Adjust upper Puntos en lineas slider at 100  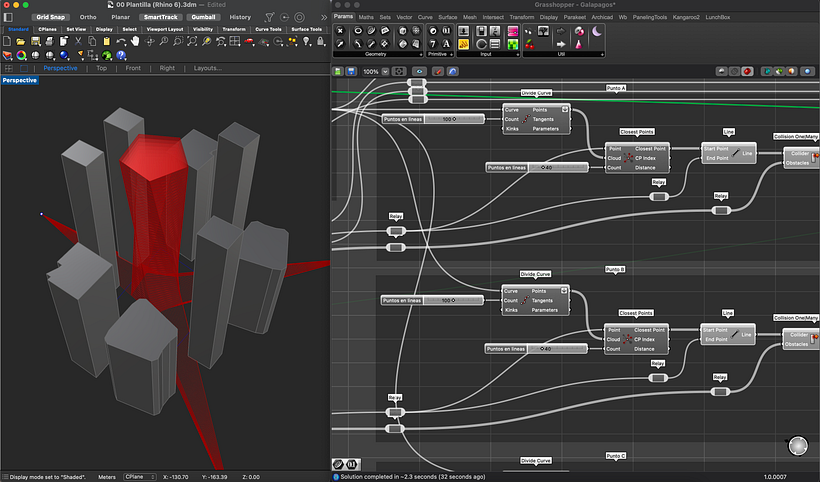coord(432,119)
